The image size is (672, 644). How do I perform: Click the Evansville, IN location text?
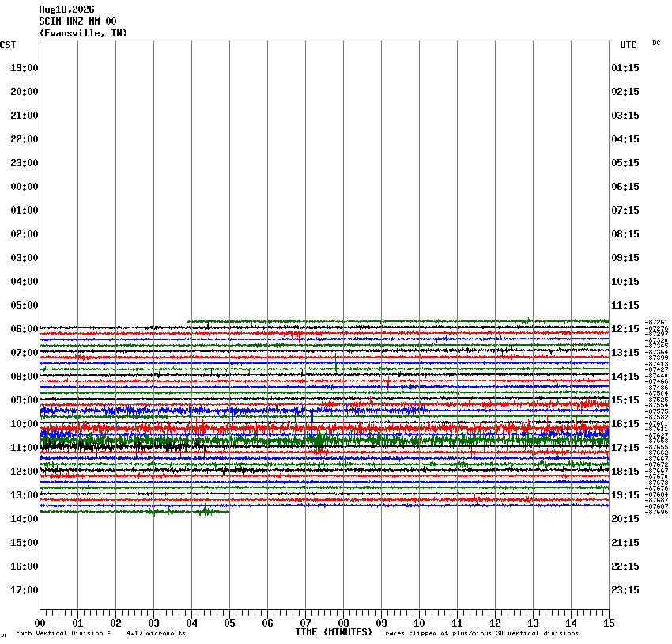[83, 33]
